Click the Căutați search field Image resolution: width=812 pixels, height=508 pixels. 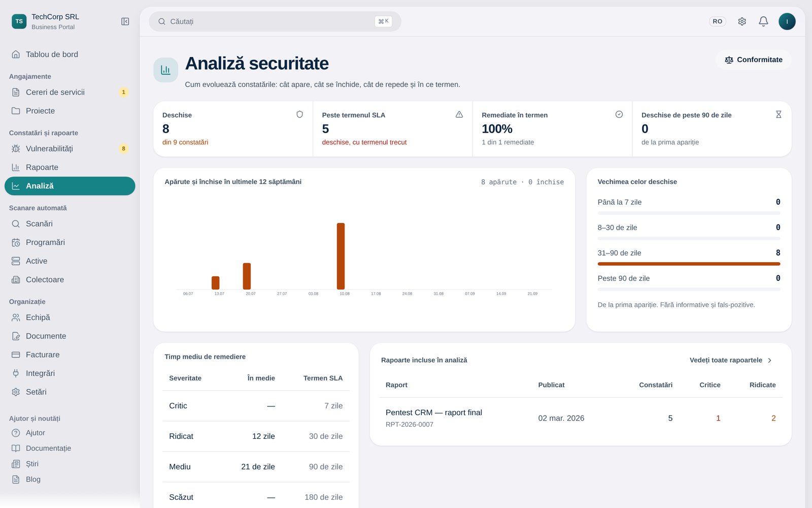275,21
